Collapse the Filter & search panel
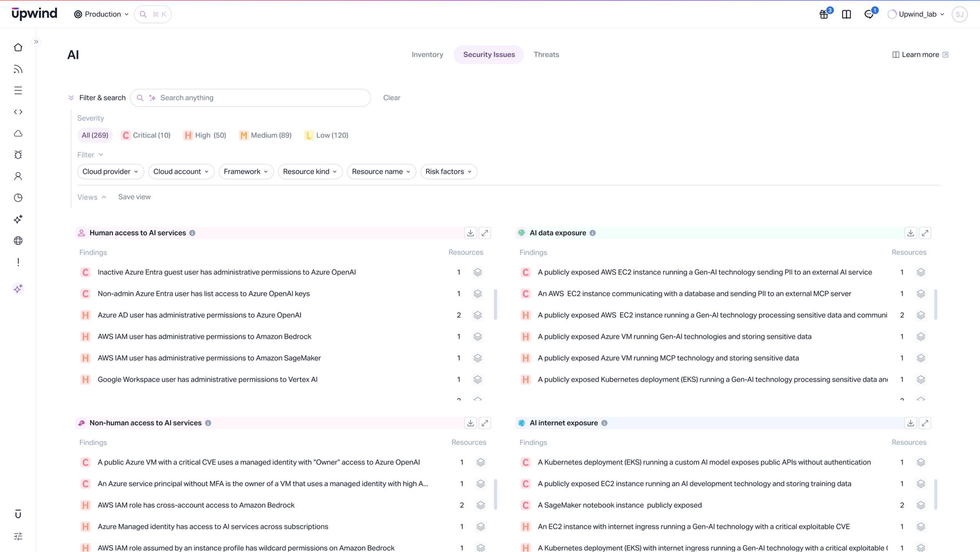 pos(71,98)
